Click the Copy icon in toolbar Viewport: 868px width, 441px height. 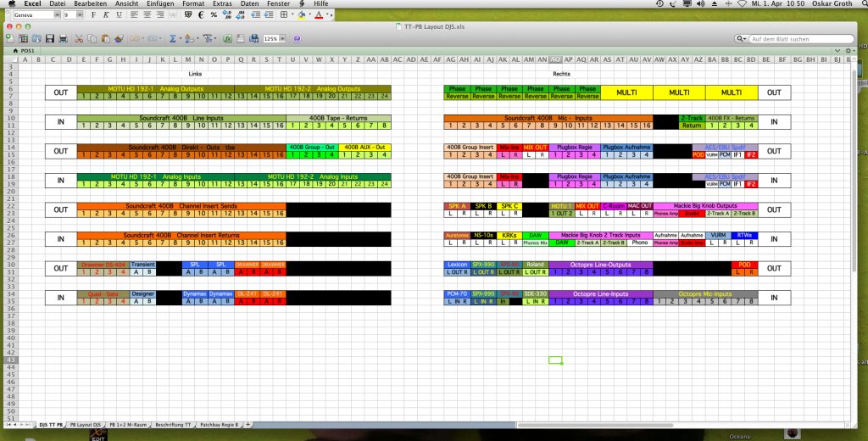(x=92, y=39)
